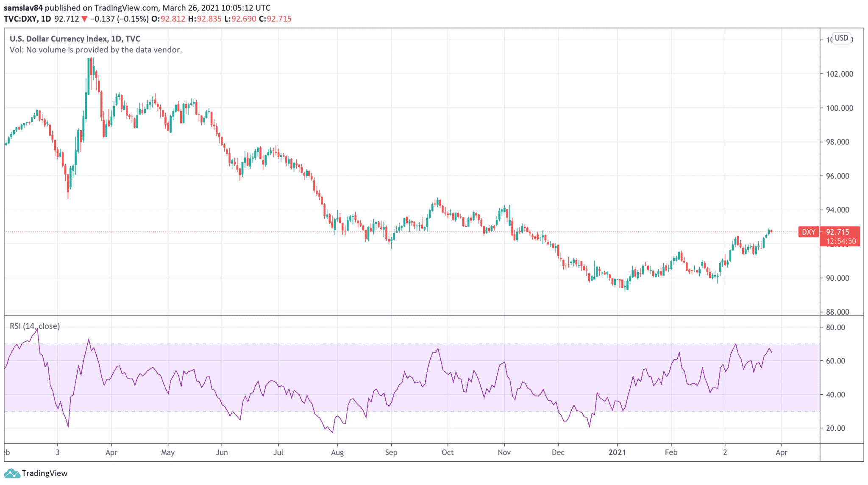The height and width of the screenshot is (485, 868).
Task: Click the 102.000 price scale label
Action: click(839, 74)
